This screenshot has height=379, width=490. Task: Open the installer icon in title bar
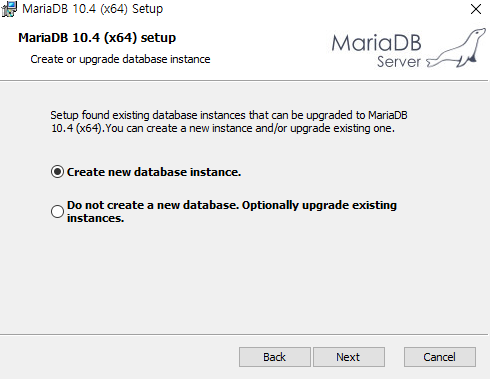click(x=9, y=9)
